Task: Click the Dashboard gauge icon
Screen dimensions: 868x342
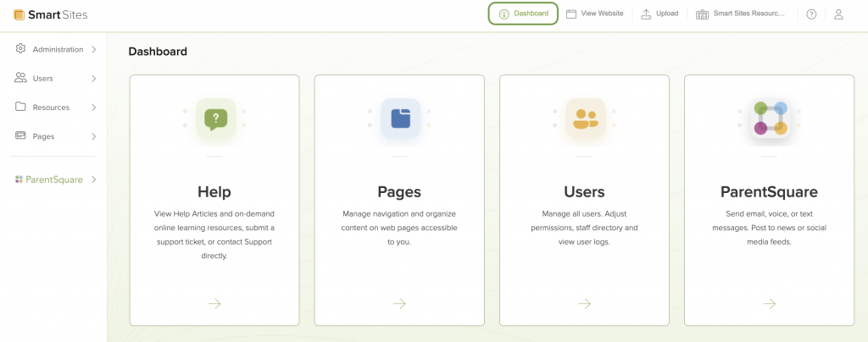Action: click(x=504, y=14)
